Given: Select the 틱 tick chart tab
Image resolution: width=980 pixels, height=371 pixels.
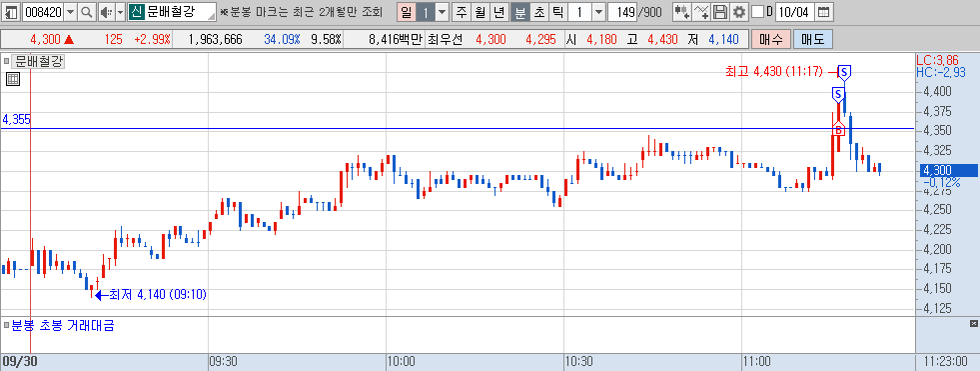Looking at the screenshot, I should 557,12.
